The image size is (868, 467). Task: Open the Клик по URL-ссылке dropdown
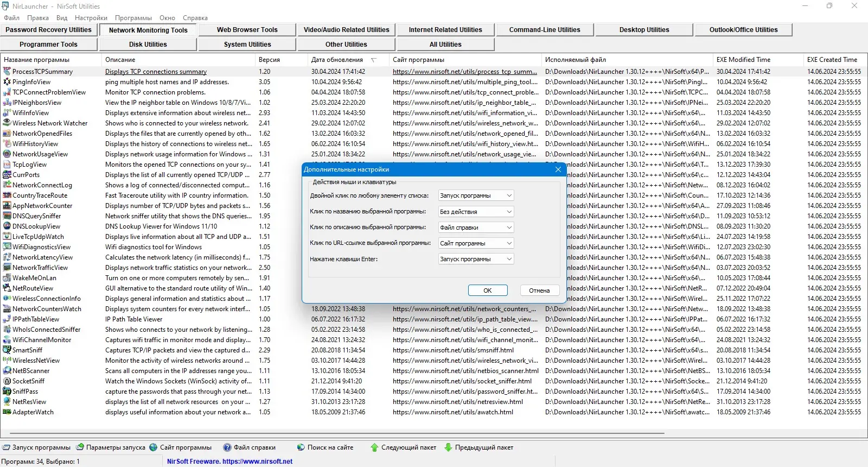(476, 243)
